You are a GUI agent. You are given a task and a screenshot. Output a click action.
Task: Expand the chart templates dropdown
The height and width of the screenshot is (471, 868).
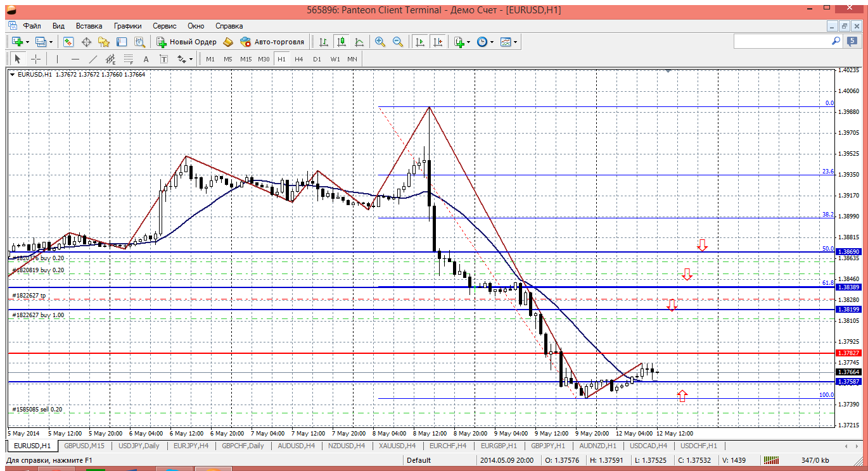tap(516, 42)
